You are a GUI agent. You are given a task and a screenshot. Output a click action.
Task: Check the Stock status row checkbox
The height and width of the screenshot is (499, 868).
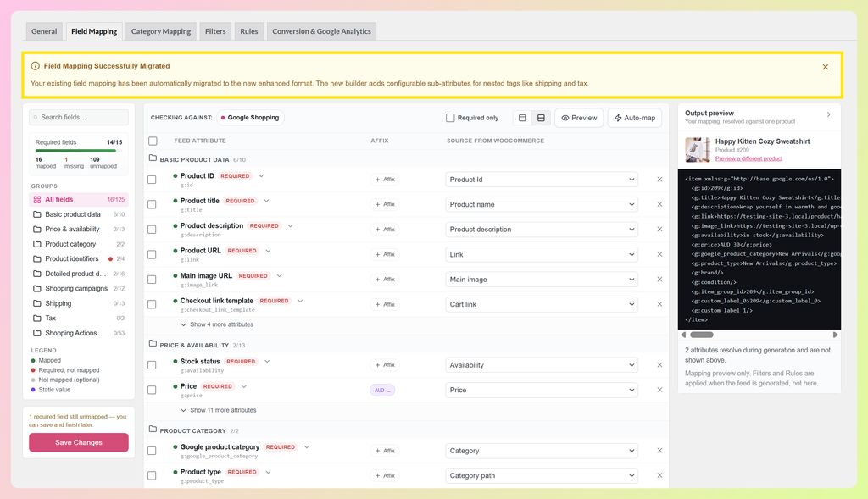tap(152, 365)
